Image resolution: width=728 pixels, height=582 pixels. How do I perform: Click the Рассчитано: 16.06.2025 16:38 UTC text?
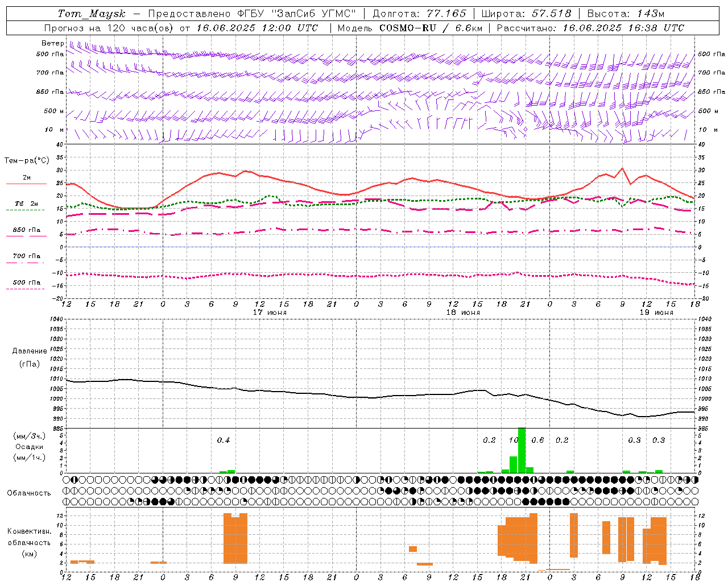click(590, 28)
